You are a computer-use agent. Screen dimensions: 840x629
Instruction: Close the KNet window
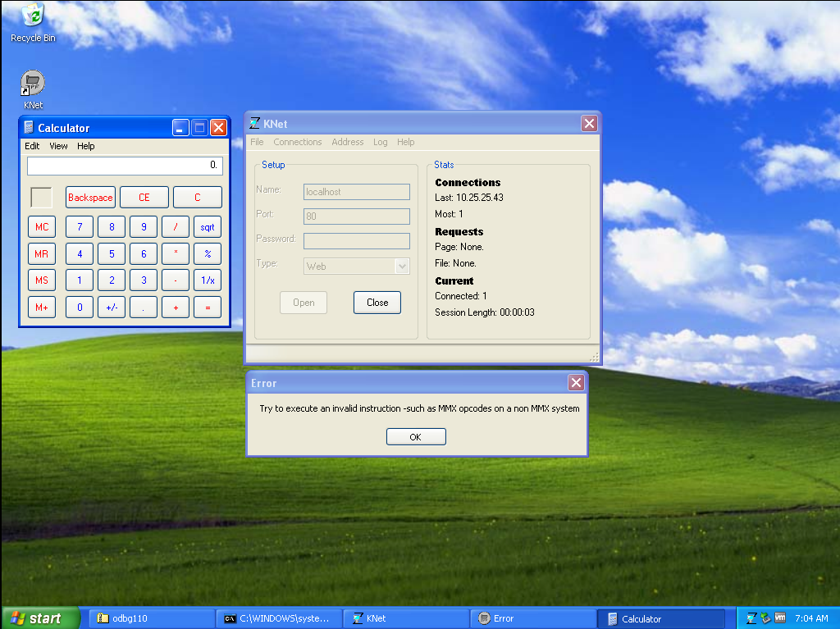(x=589, y=124)
